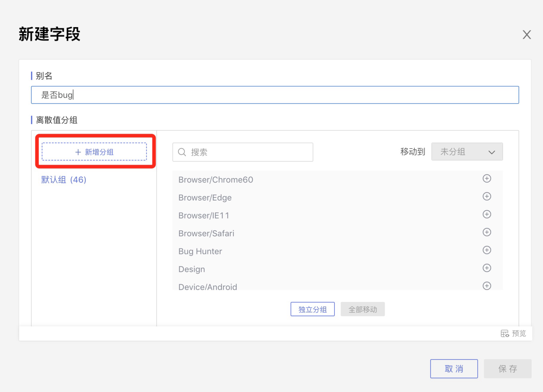Viewport: 543px width, 392px height.
Task: Click the plus icon for Browser/Safari
Action: tap(487, 232)
